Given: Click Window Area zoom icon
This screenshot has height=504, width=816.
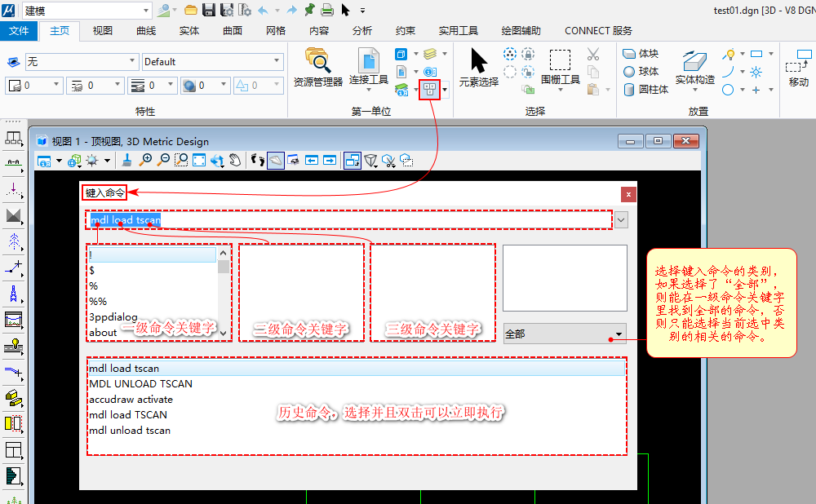Looking at the screenshot, I should click(x=180, y=160).
